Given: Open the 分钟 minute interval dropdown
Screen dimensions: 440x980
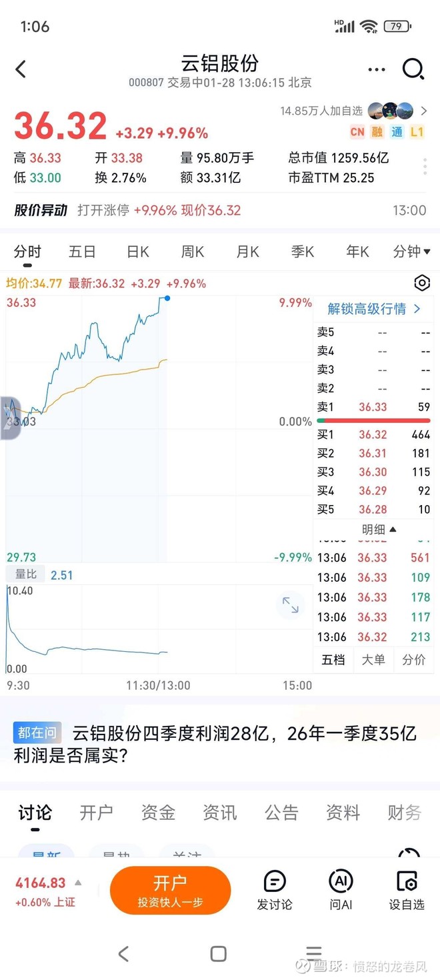Looking at the screenshot, I should tap(411, 252).
